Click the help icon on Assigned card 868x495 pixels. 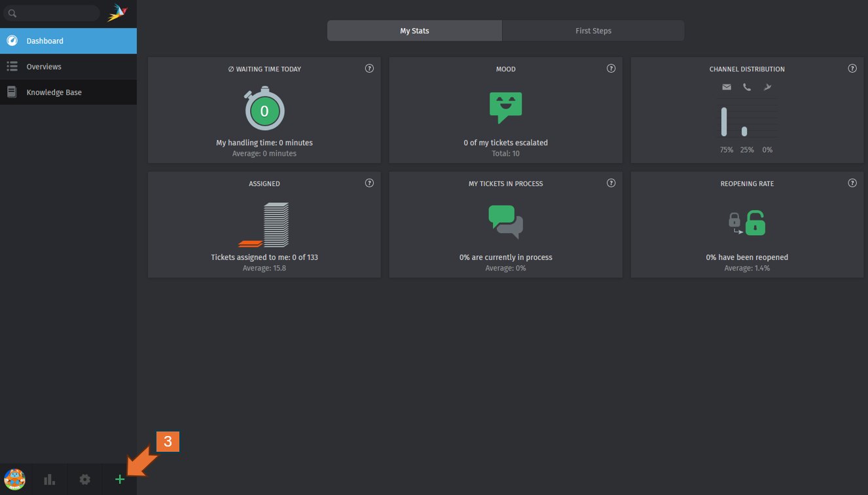pos(369,183)
